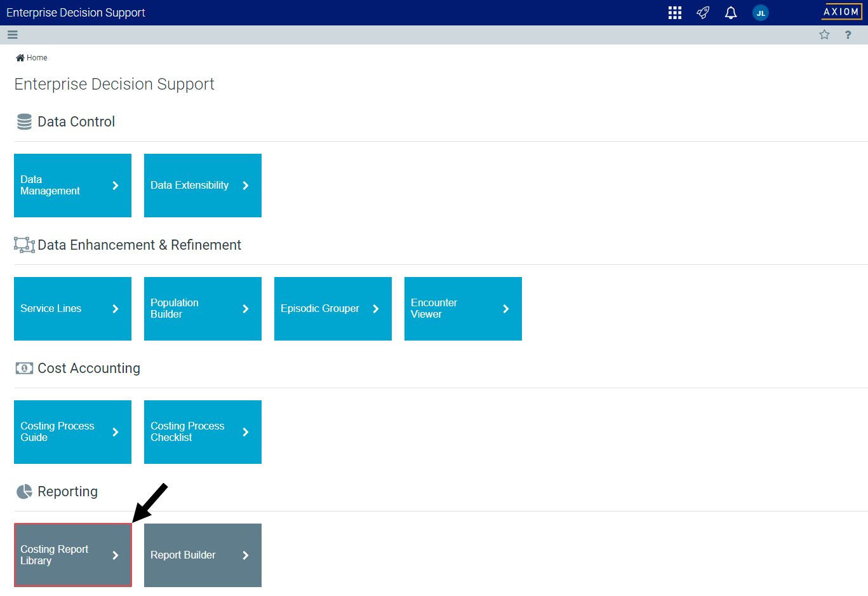This screenshot has width=868, height=596.
Task: Open the Encounter Viewer tile
Action: [463, 309]
